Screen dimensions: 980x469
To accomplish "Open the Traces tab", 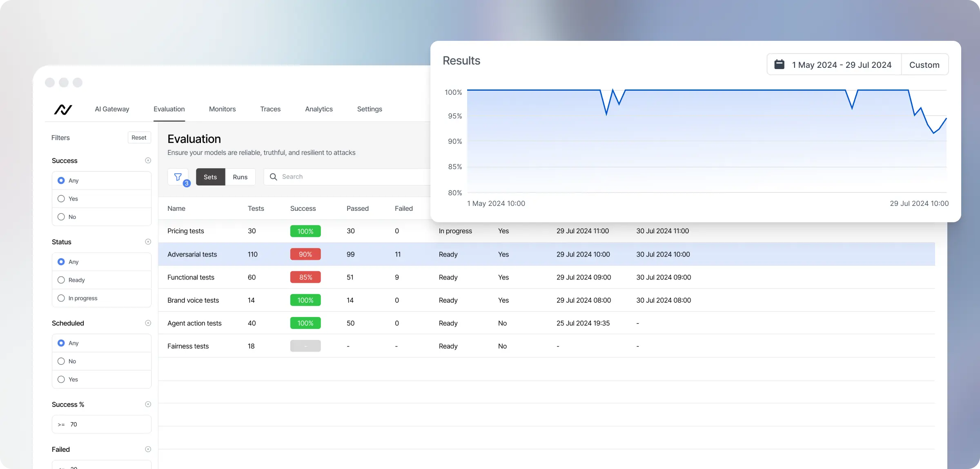I will pos(270,109).
